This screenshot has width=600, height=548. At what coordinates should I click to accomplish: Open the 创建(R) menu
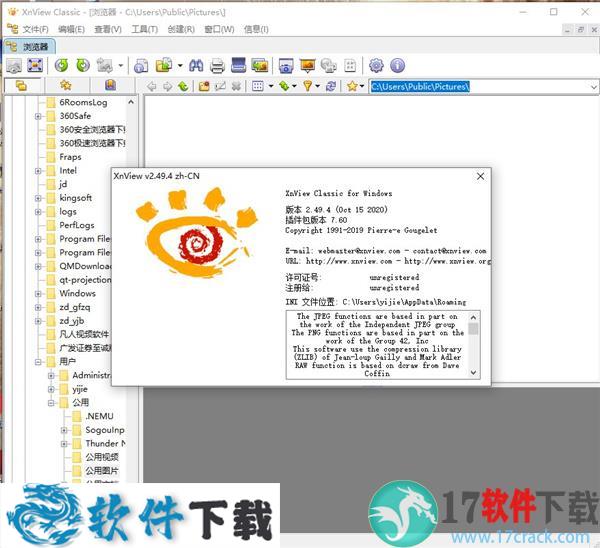[181, 29]
